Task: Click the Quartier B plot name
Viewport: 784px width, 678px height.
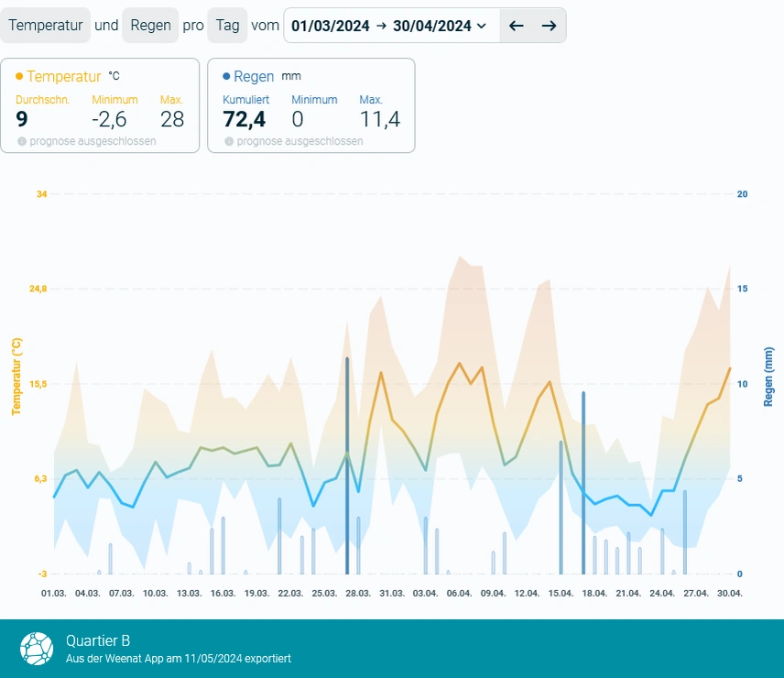Action: point(98,640)
